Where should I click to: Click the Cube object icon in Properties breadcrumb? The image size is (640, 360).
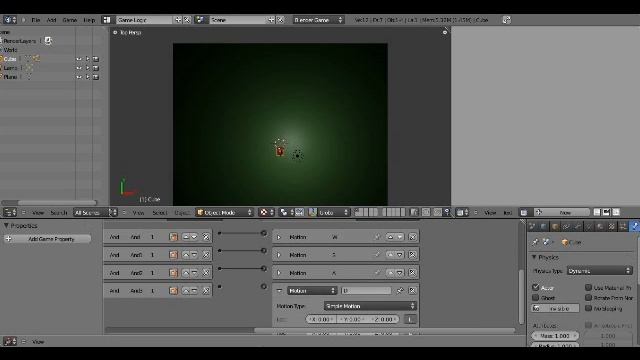click(565, 242)
